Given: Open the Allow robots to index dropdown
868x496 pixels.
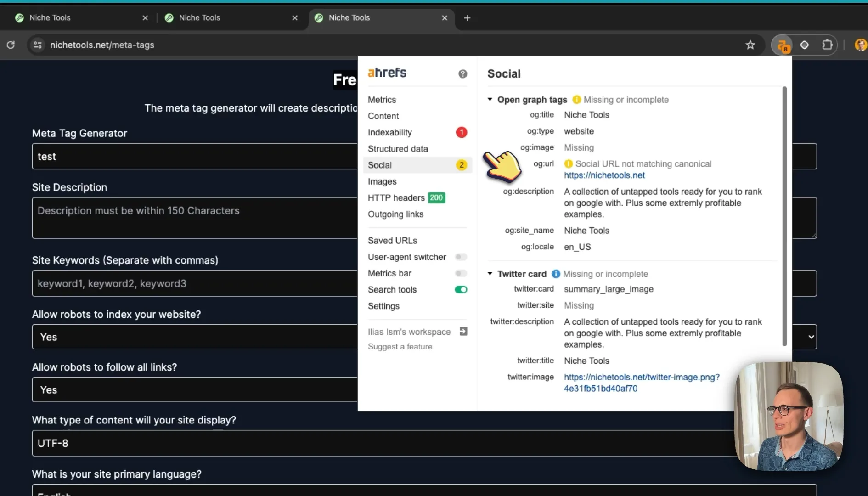Looking at the screenshot, I should pyautogui.click(x=195, y=337).
